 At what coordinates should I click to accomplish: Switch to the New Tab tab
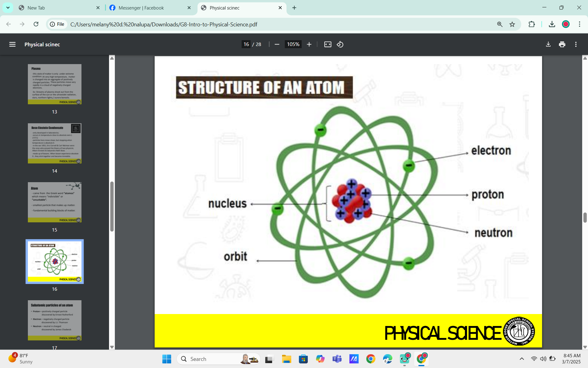[36, 8]
